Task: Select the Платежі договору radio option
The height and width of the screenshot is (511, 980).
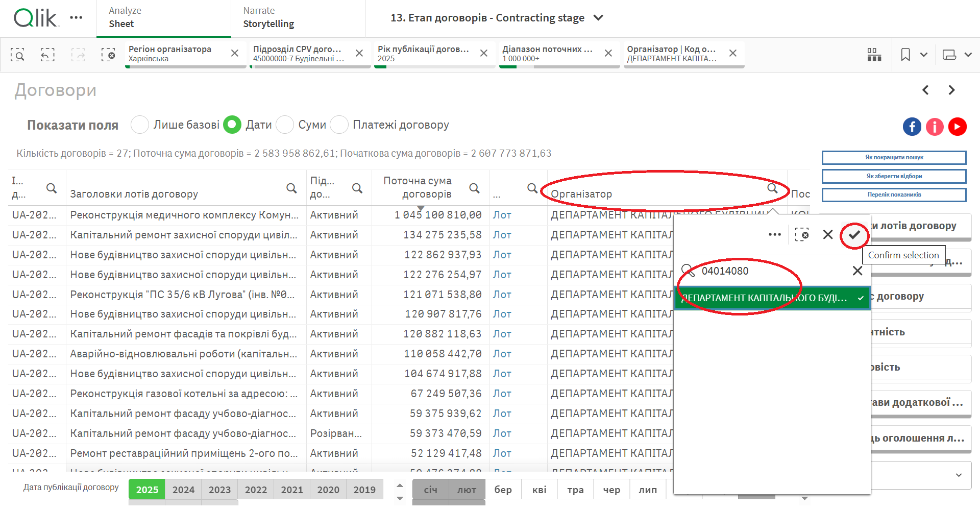Action: (x=339, y=125)
